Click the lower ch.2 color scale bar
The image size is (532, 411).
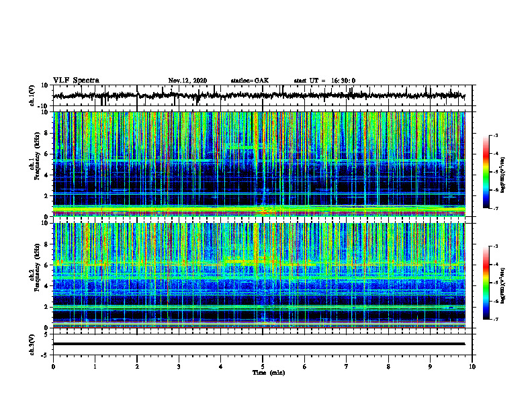coord(486,283)
